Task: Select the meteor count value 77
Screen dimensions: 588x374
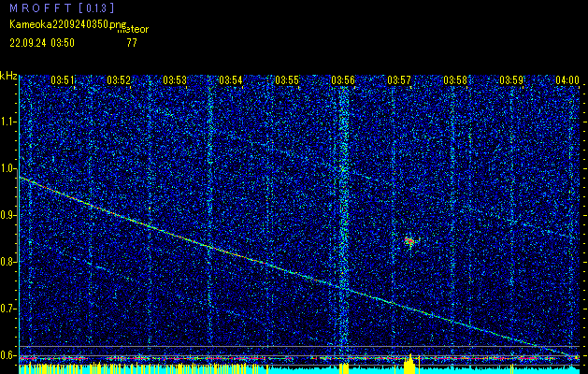Action: (132, 43)
